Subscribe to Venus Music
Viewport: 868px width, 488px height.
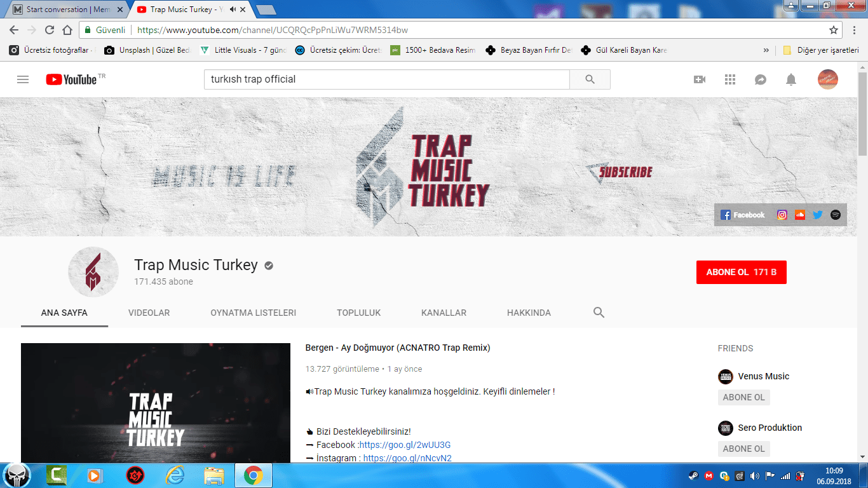tap(744, 397)
